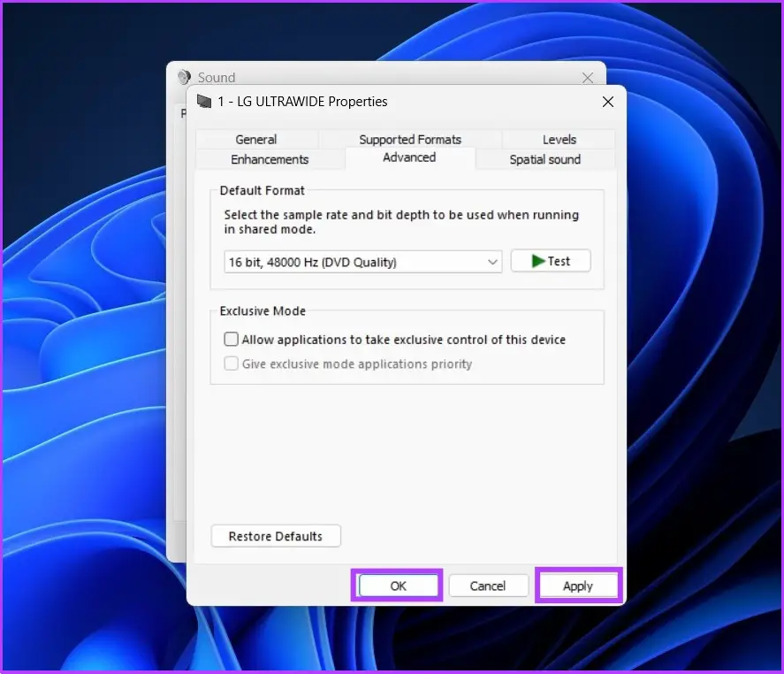Click the green play Test icon
Image resolution: width=784 pixels, height=674 pixels.
(x=537, y=262)
